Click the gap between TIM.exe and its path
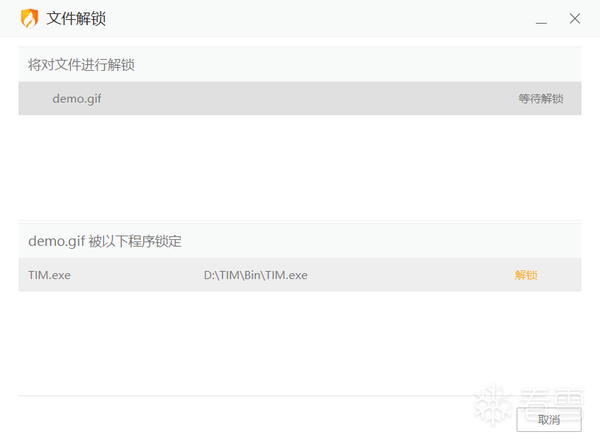Image resolution: width=600 pixels, height=443 pixels. coord(137,275)
